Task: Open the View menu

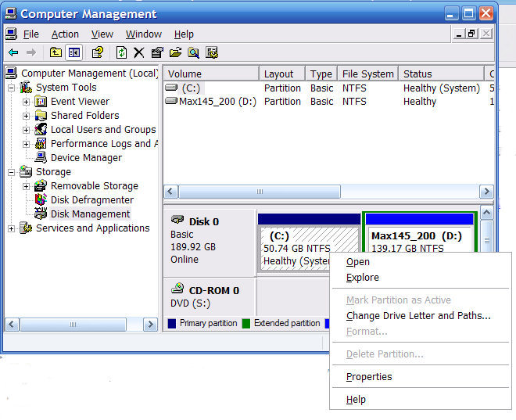Action: coord(102,34)
